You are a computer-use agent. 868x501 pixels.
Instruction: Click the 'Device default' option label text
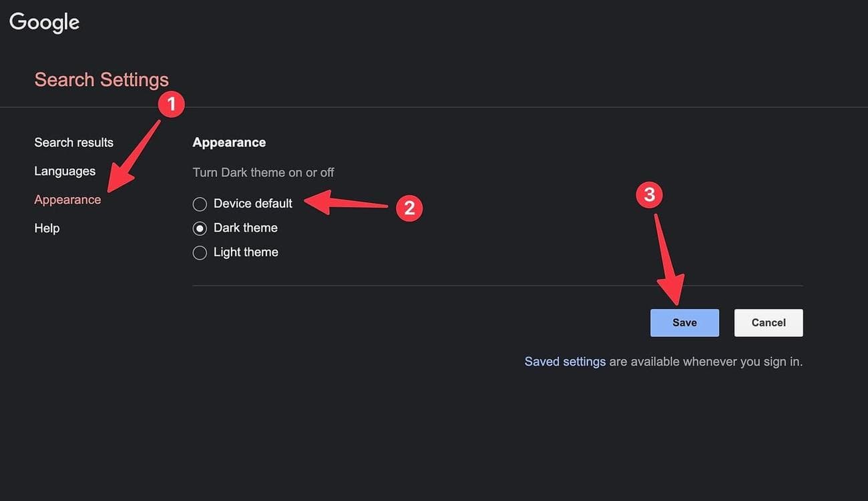tap(253, 203)
